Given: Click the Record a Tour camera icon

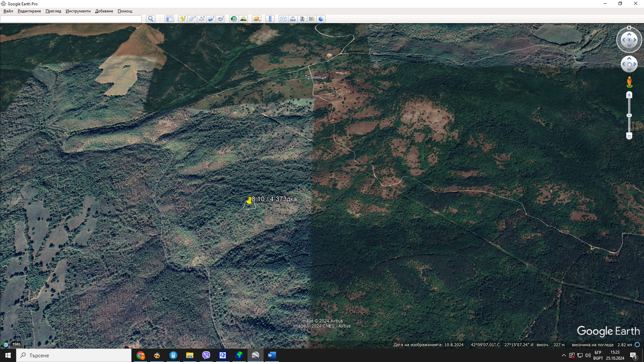Looking at the screenshot, I should coord(220,19).
